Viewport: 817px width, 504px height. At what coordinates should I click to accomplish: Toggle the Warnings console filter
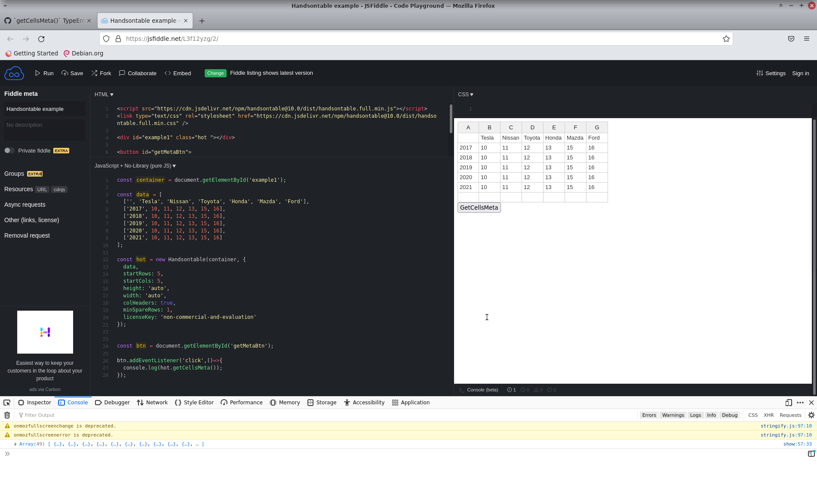click(673, 415)
